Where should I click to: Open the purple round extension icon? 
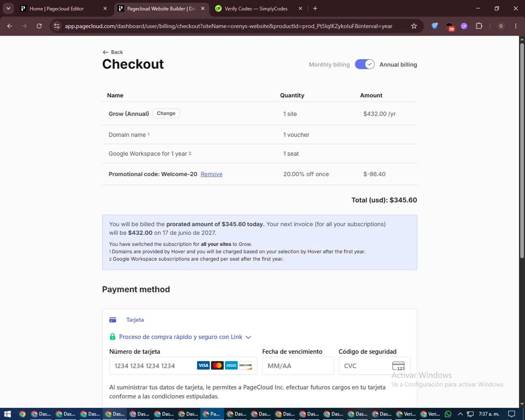[464, 26]
